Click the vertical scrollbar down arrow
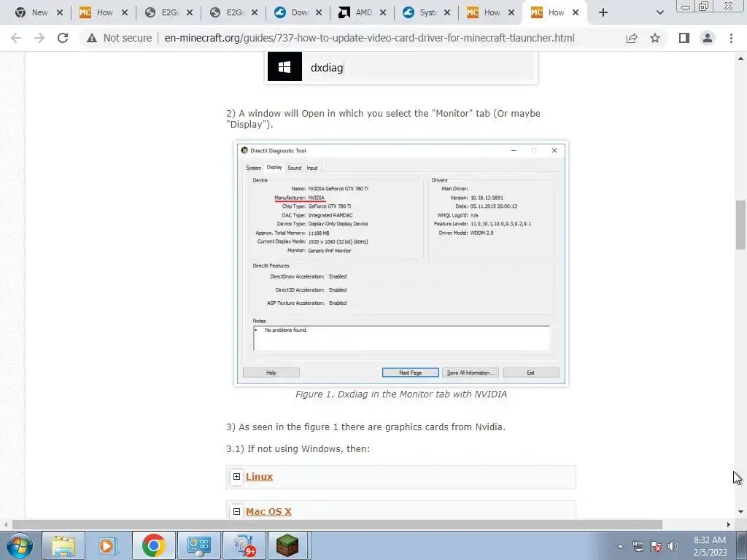 (740, 513)
